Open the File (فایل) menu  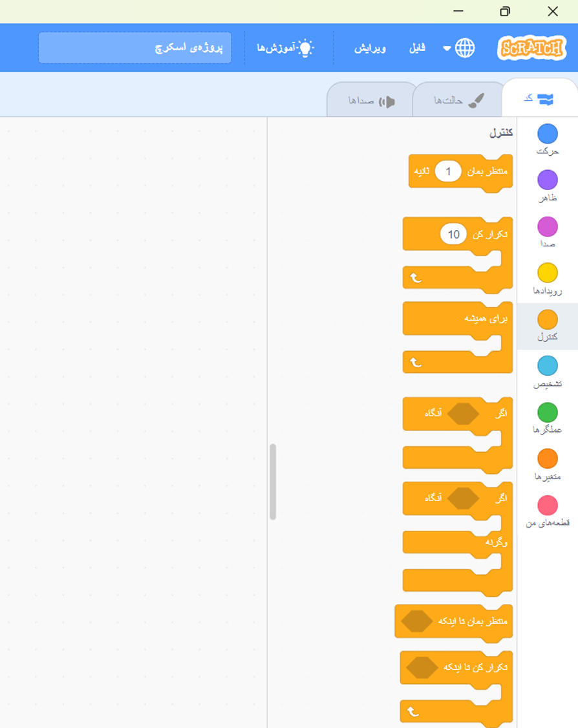417,48
